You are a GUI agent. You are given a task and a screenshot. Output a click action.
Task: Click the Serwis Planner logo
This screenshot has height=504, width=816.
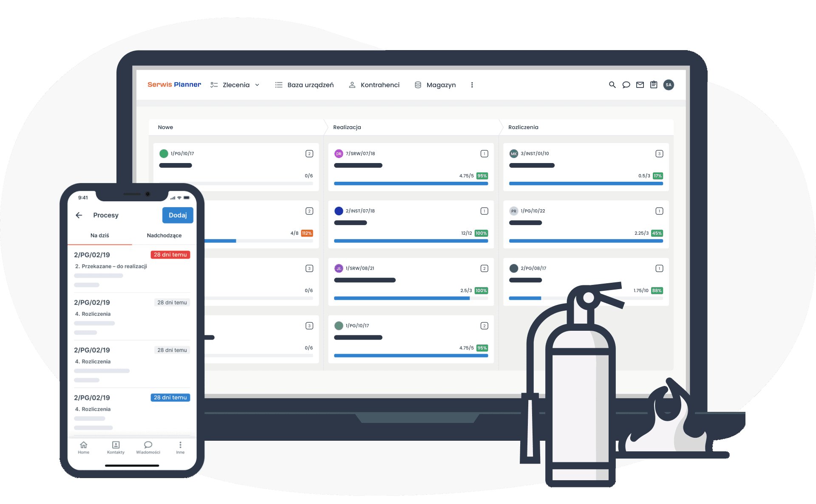(x=174, y=84)
